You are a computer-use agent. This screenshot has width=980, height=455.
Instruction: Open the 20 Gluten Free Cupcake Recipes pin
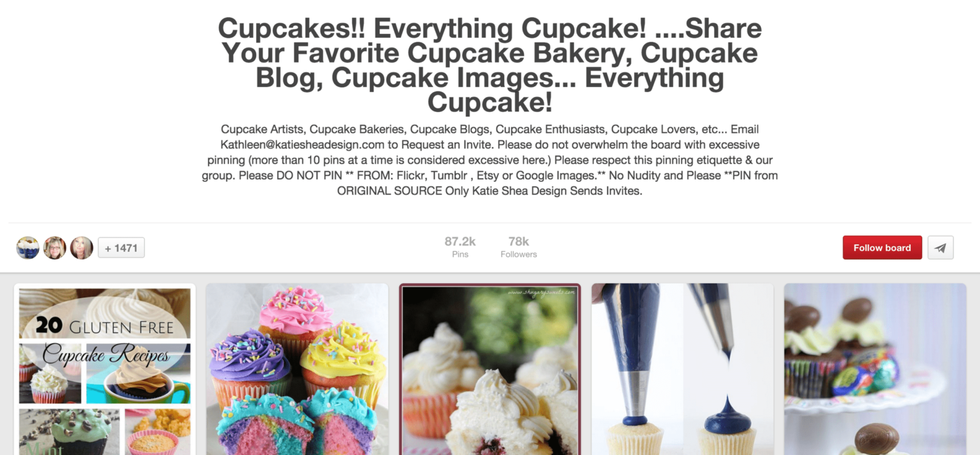tap(105, 369)
